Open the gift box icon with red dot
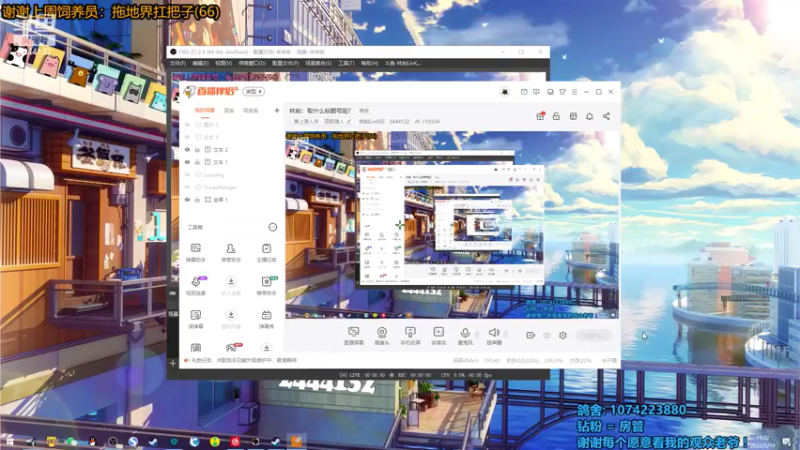 (540, 116)
